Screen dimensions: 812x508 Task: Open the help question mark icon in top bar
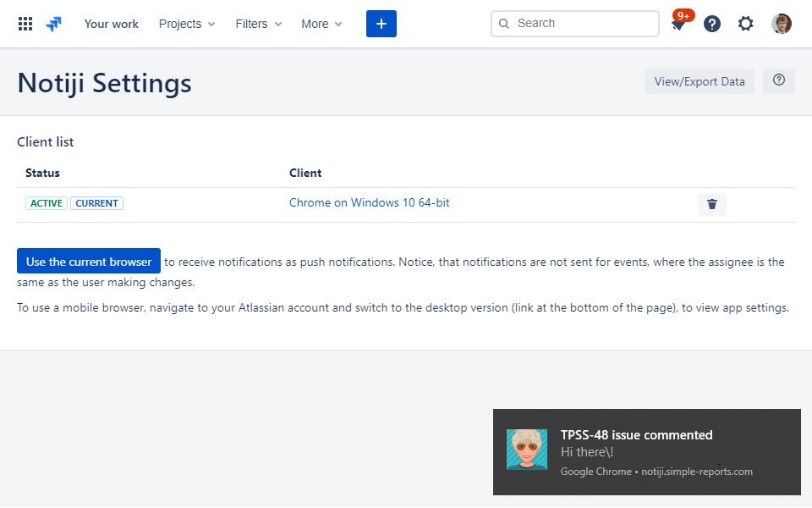[712, 24]
